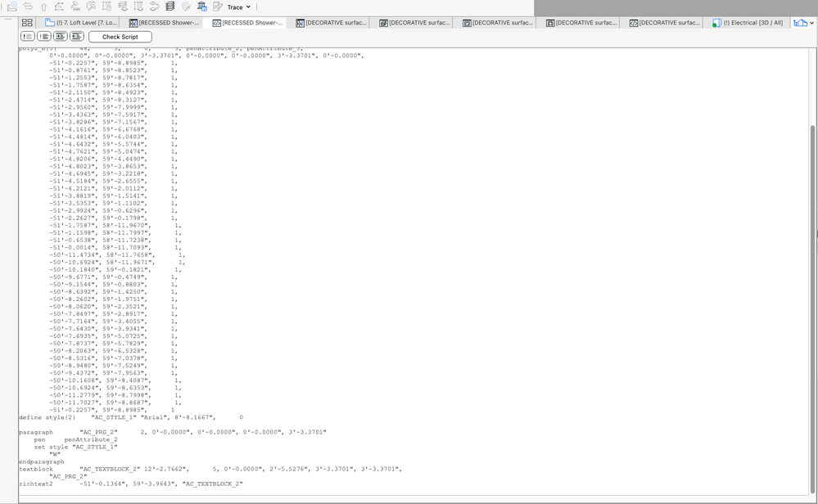The height and width of the screenshot is (504, 818).
Task: Click the "endparagraph" line
Action: tap(42, 461)
